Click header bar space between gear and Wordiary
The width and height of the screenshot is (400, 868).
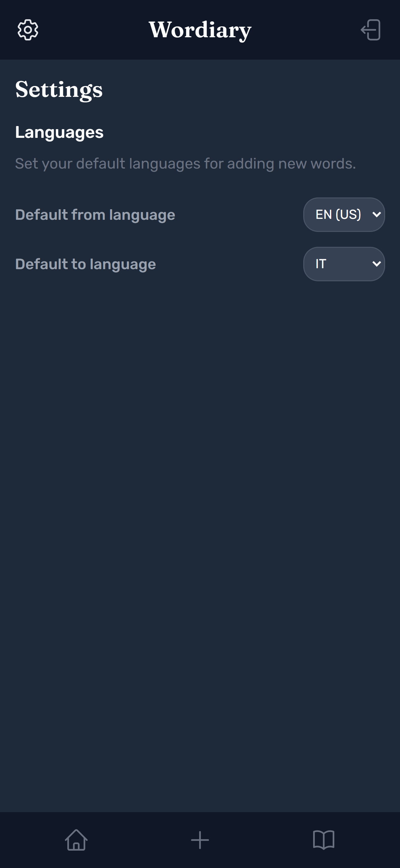94,30
